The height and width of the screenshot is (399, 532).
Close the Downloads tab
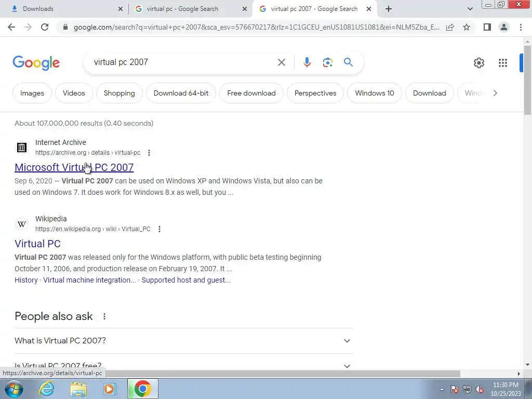pyautogui.click(x=121, y=9)
